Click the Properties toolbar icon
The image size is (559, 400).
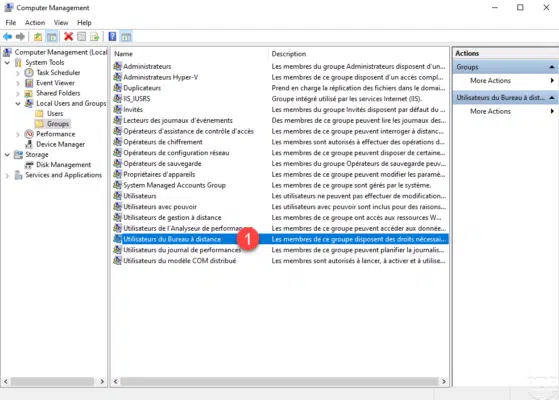point(82,37)
